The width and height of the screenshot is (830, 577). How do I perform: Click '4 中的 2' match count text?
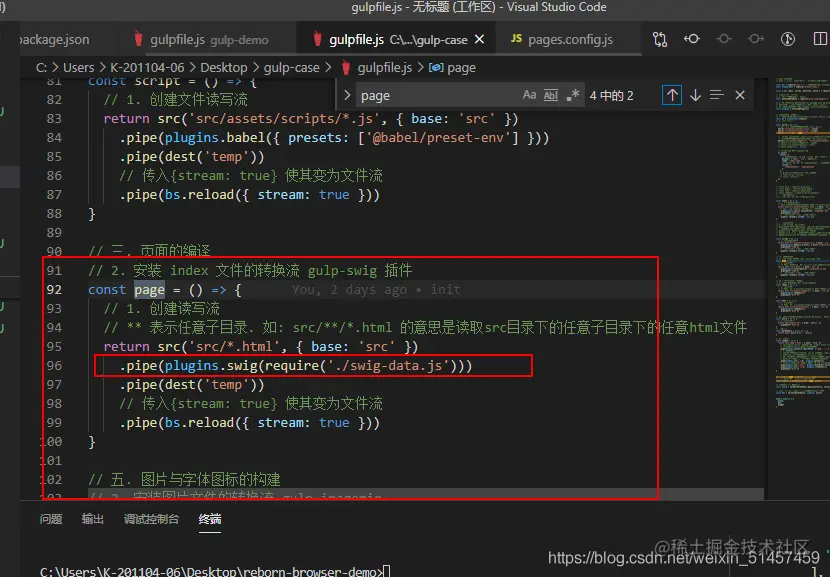(x=611, y=95)
